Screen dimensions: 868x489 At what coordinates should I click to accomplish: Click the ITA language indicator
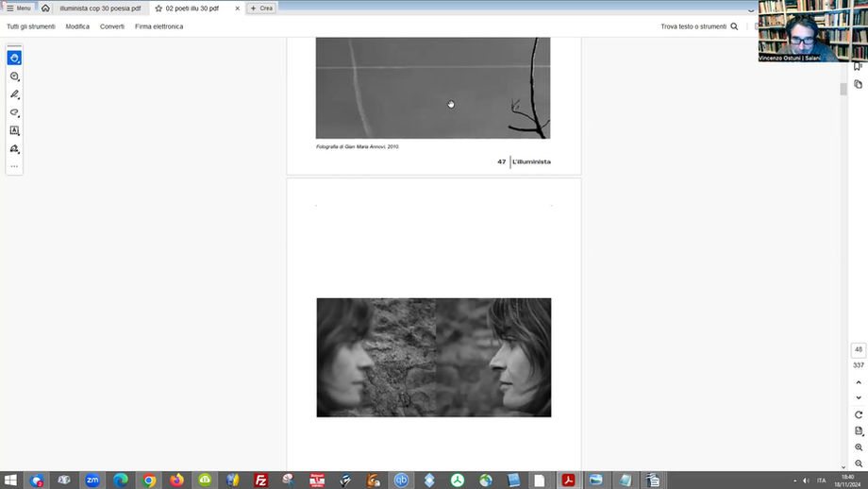coord(822,481)
